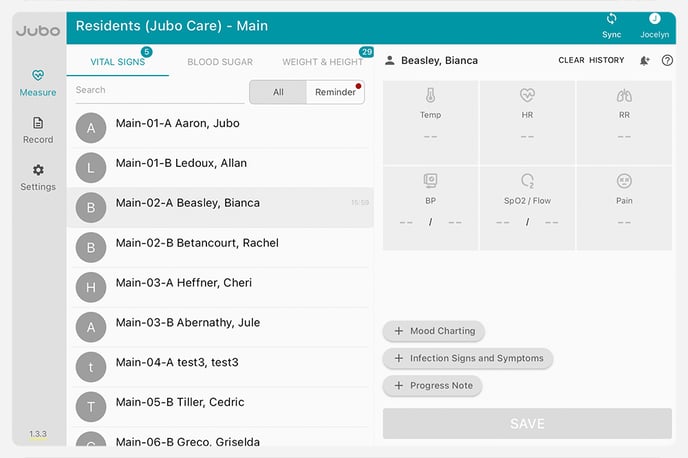The width and height of the screenshot is (688, 458).
Task: Click avatar for Abernathy, Jule
Action: 91,327
